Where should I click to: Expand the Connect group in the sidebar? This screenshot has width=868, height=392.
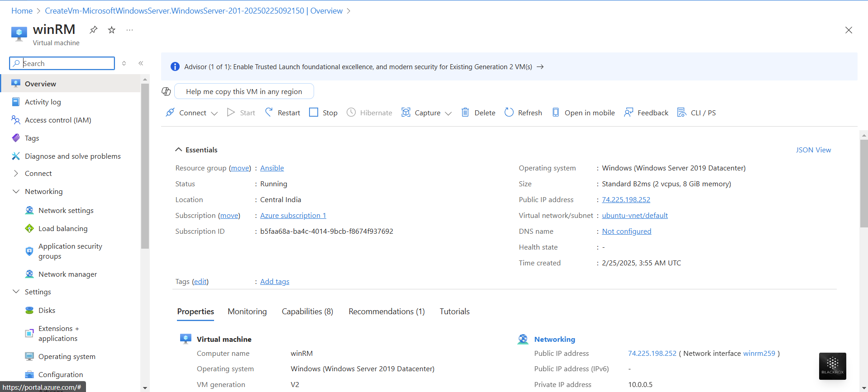(16, 173)
